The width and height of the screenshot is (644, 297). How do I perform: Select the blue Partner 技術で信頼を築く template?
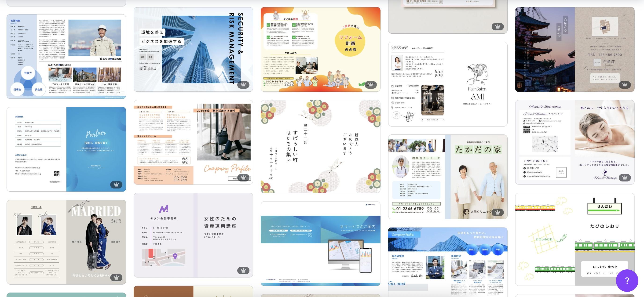pyautogui.click(x=66, y=149)
